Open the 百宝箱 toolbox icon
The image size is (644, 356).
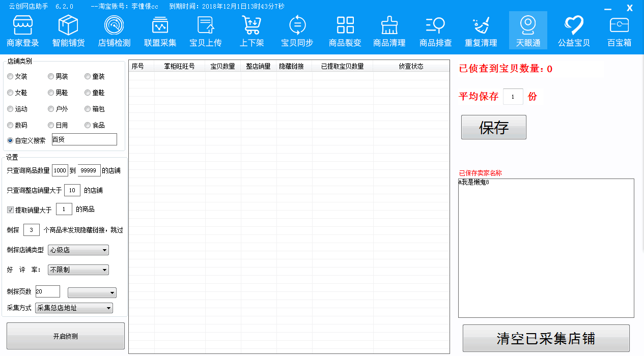point(620,31)
